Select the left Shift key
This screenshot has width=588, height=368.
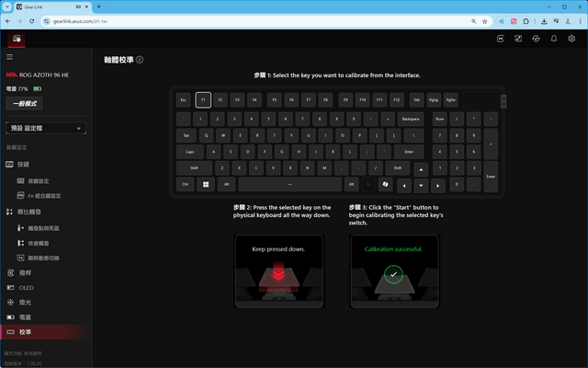[x=194, y=167]
